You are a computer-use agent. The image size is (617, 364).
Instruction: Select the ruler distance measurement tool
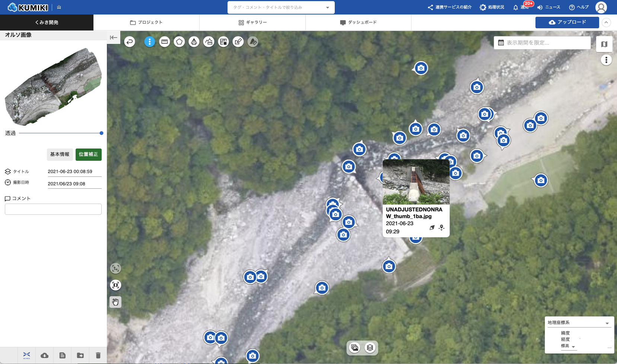coord(165,42)
